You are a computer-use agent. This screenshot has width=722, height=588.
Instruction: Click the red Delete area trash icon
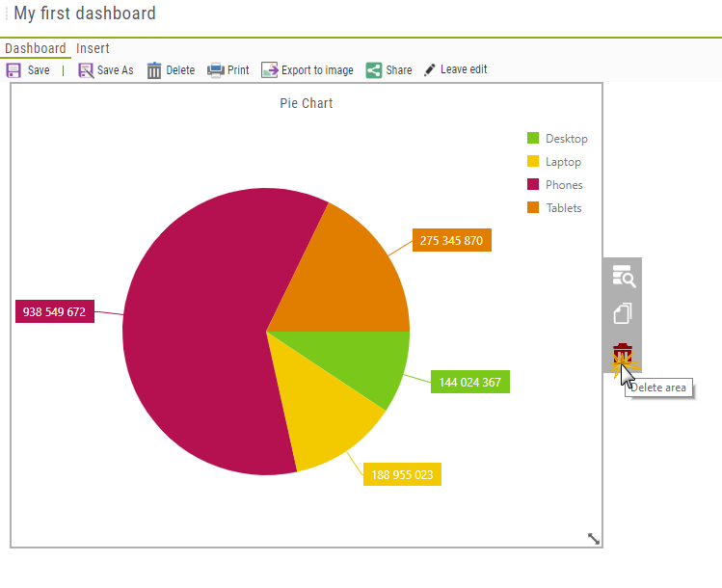point(622,353)
